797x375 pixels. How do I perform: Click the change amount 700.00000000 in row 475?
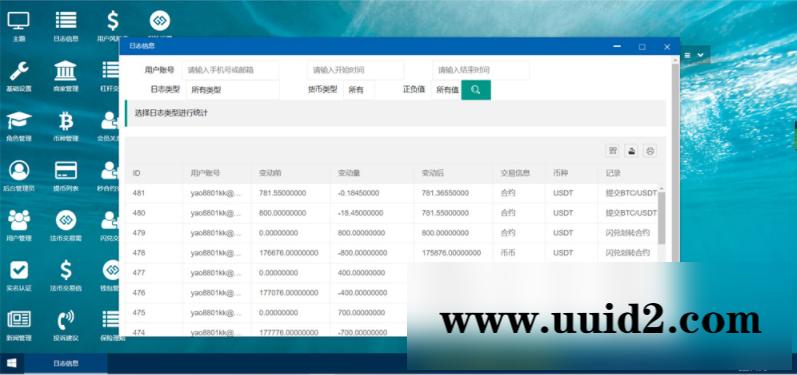(361, 312)
